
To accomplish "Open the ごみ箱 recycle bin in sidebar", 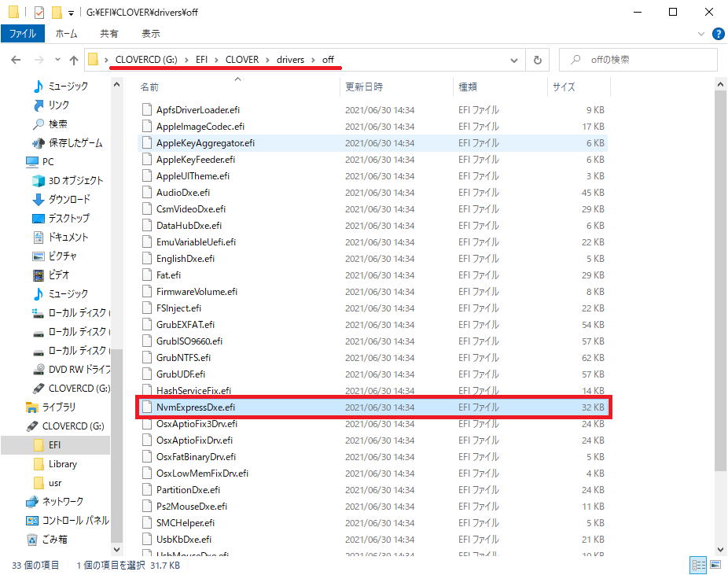I will click(x=54, y=539).
